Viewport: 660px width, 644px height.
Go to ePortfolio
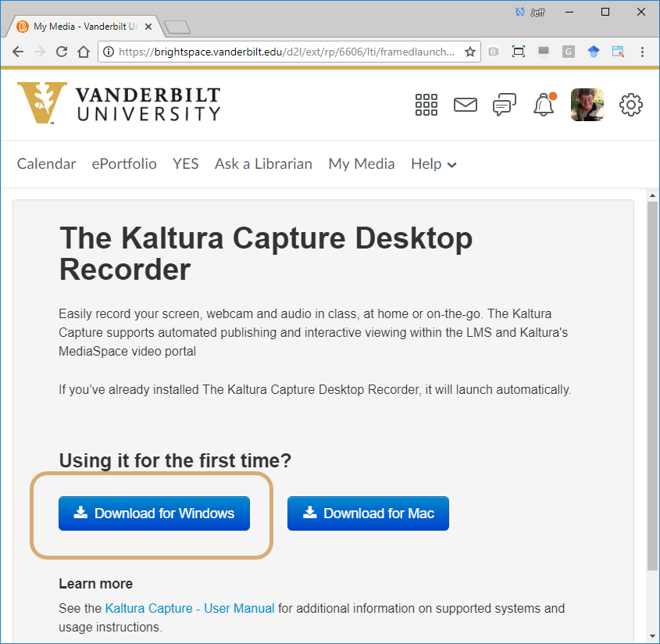124,164
